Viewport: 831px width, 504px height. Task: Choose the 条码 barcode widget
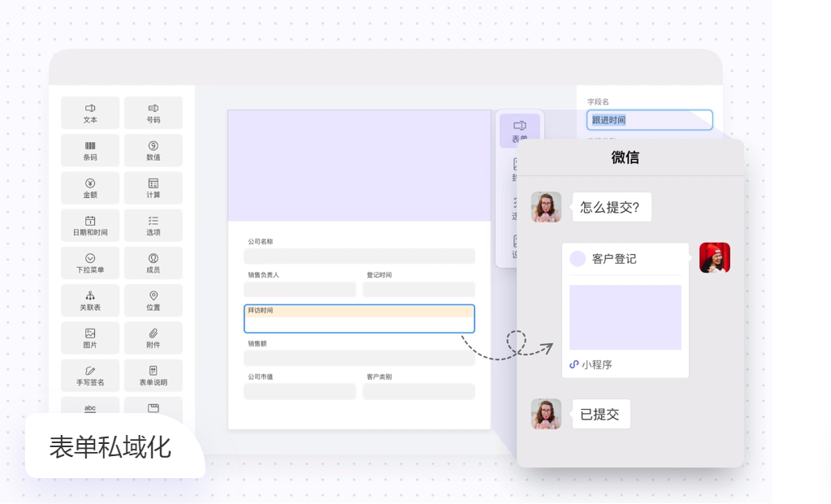(90, 150)
